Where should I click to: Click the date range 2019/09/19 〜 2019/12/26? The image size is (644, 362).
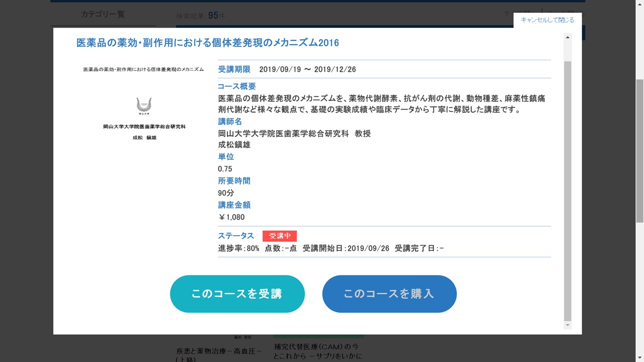pos(307,69)
